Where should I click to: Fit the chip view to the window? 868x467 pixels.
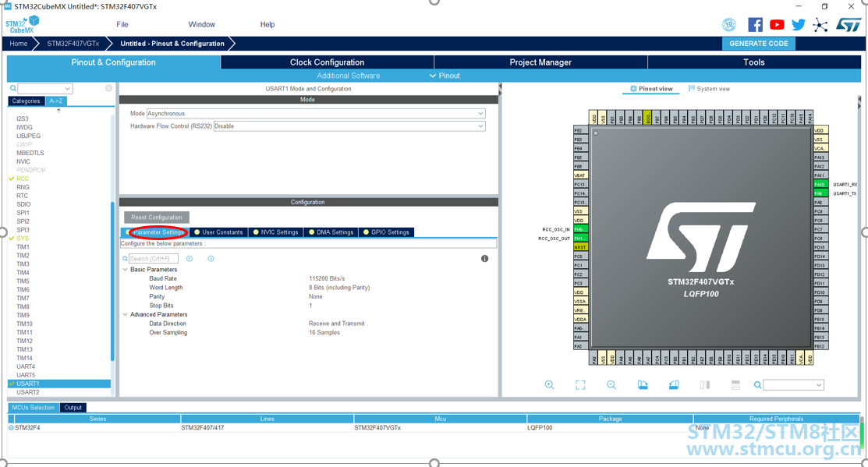pyautogui.click(x=580, y=384)
